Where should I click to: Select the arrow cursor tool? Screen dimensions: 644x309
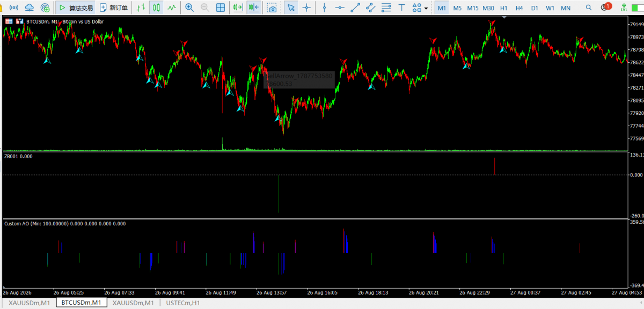click(x=291, y=8)
